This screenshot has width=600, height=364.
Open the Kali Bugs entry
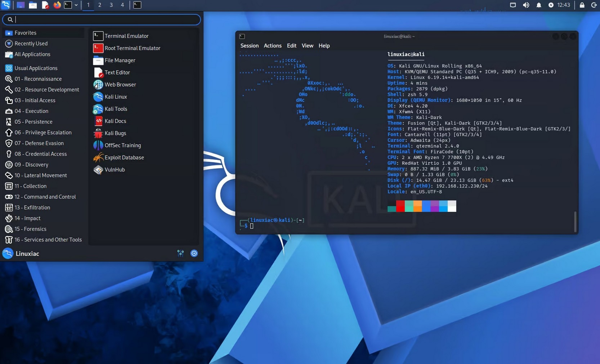point(144,133)
